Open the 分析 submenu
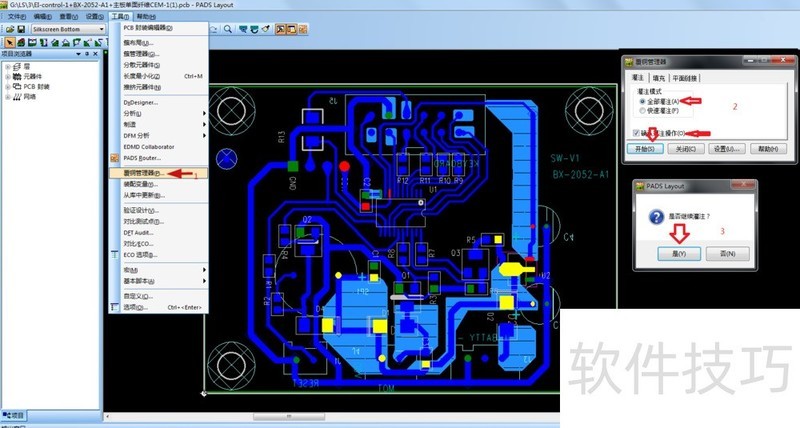Screen dimensions: 800x428 point(158,113)
